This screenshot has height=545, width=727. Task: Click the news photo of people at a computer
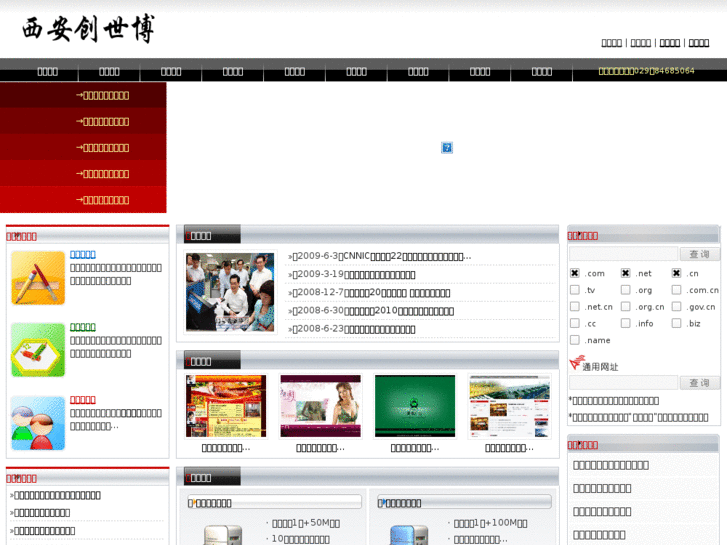click(230, 292)
